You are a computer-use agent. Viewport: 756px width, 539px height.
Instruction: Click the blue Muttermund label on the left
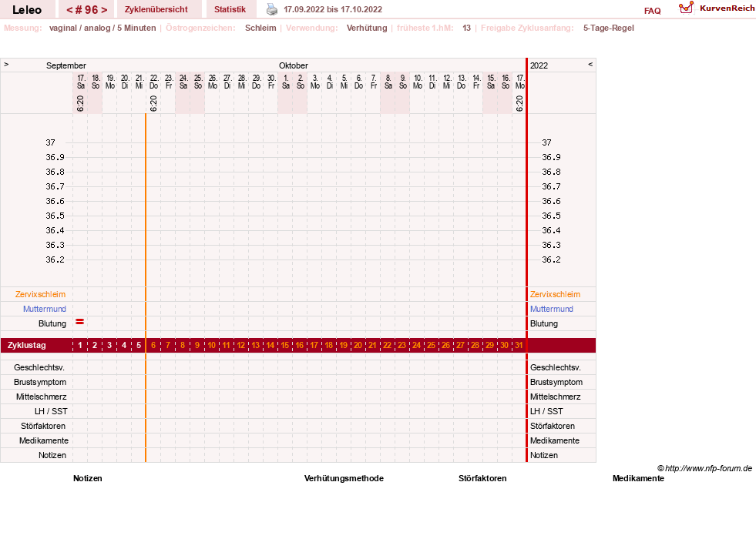click(x=45, y=309)
